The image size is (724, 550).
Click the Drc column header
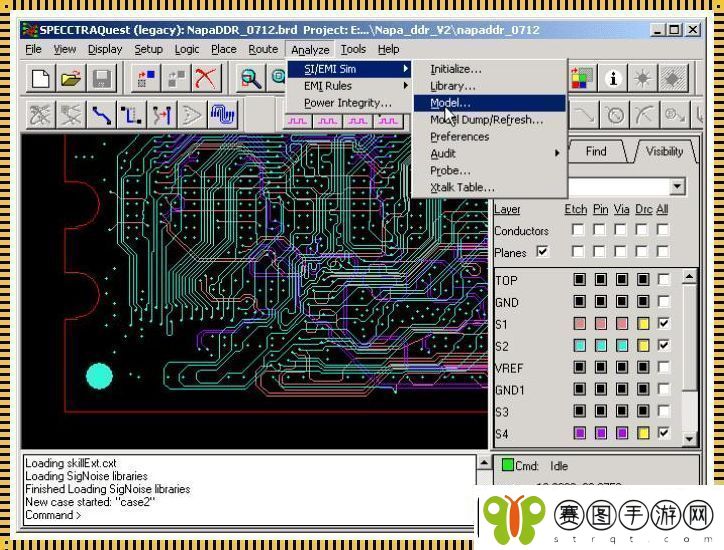pos(643,210)
